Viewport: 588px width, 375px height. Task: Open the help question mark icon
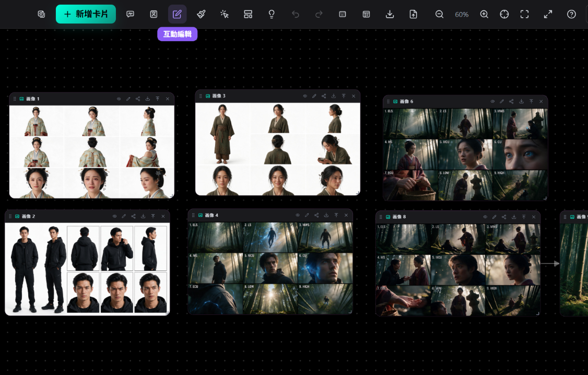coord(571,14)
